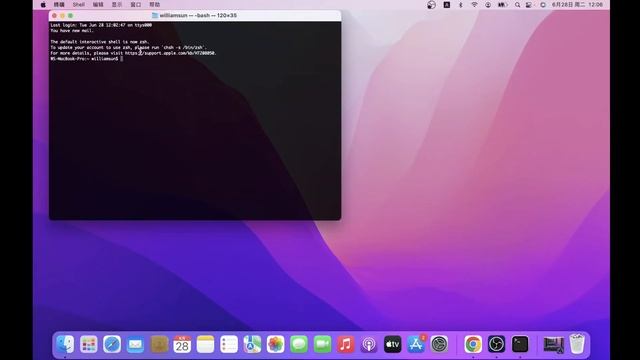Viewport: 640px width, 360px height.
Task: Open Finder from the Dock
Action: [65, 344]
